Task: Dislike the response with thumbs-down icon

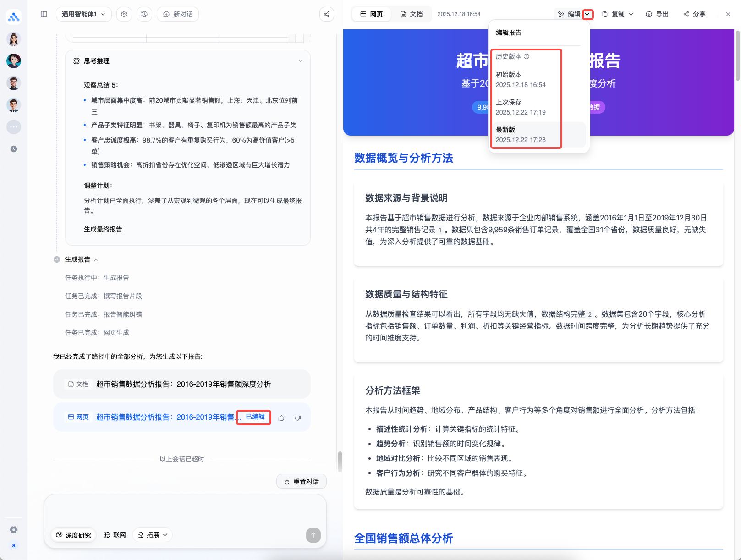Action: tap(298, 418)
